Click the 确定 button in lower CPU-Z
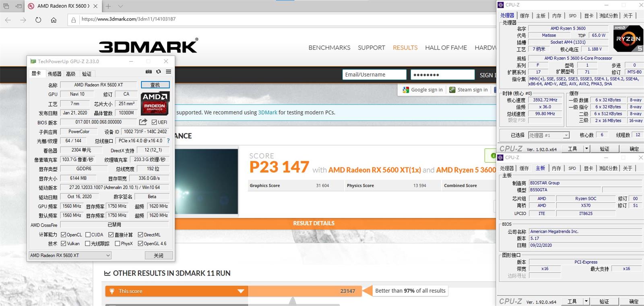 pyautogui.click(x=634, y=301)
